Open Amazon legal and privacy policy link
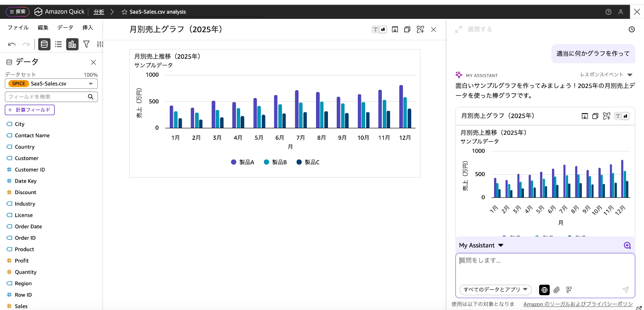The width and height of the screenshot is (644, 310). [578, 304]
